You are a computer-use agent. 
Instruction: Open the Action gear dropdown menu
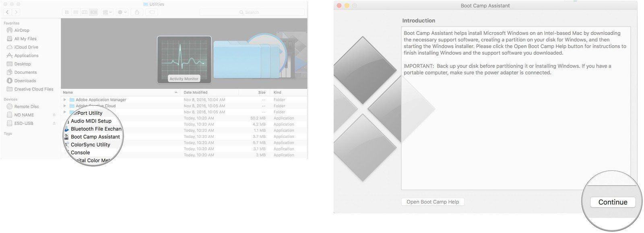point(122,12)
